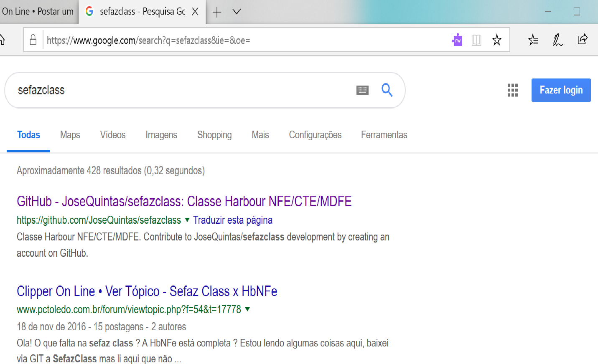598x364 pixels.
Task: Open the Mais search menu
Action: pyautogui.click(x=260, y=135)
